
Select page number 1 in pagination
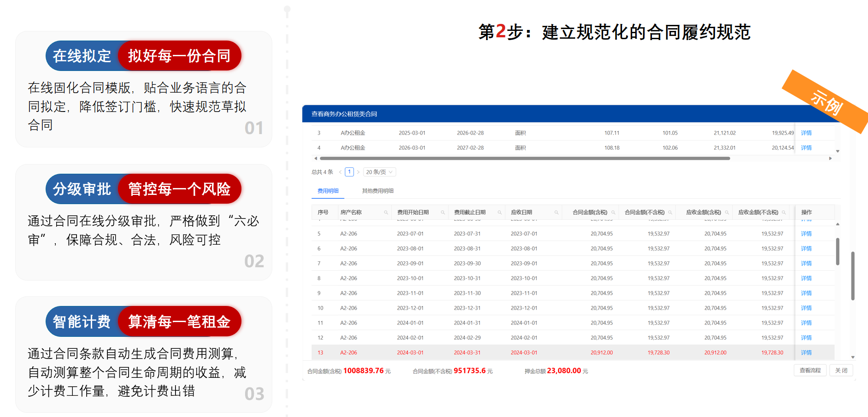click(349, 172)
